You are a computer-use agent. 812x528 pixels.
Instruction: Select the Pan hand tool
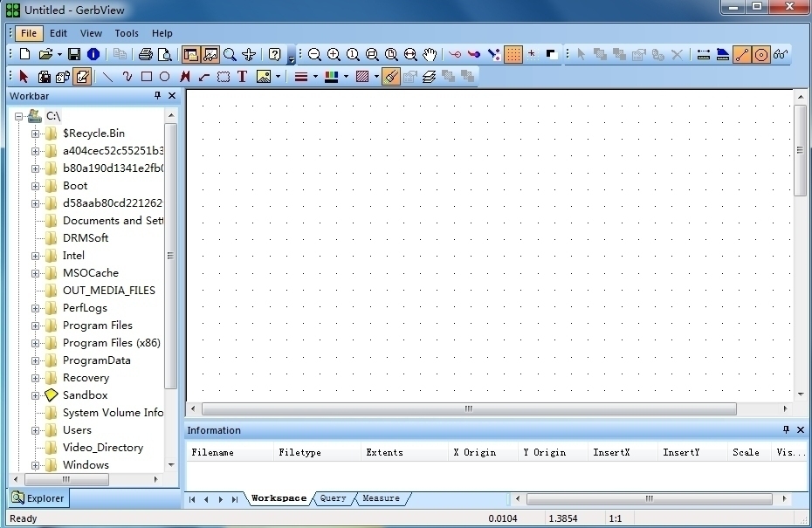(430, 54)
